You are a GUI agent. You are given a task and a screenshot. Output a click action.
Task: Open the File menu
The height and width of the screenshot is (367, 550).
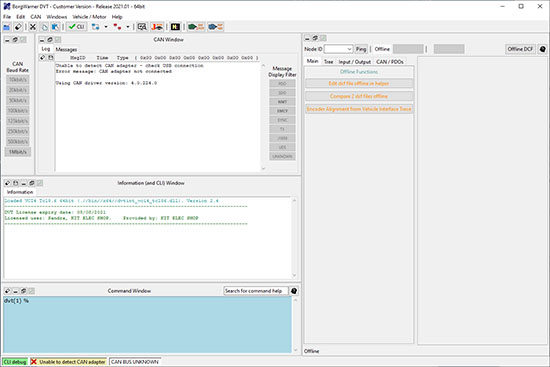tap(7, 17)
